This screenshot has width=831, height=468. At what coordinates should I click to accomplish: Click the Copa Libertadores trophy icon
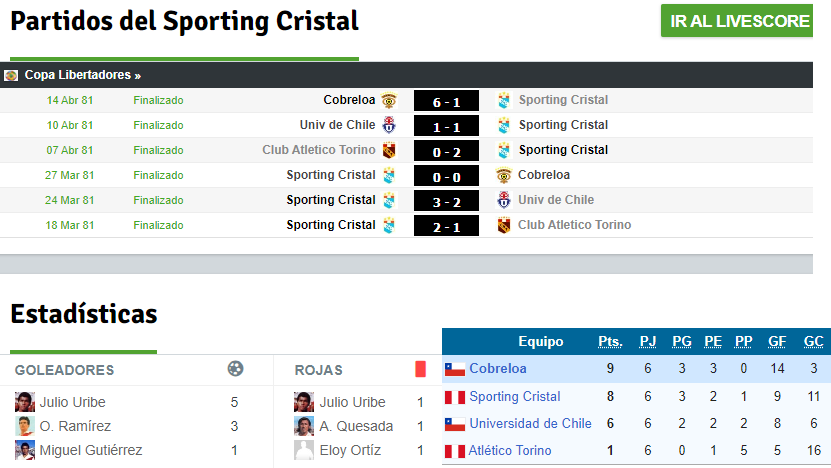point(11,76)
